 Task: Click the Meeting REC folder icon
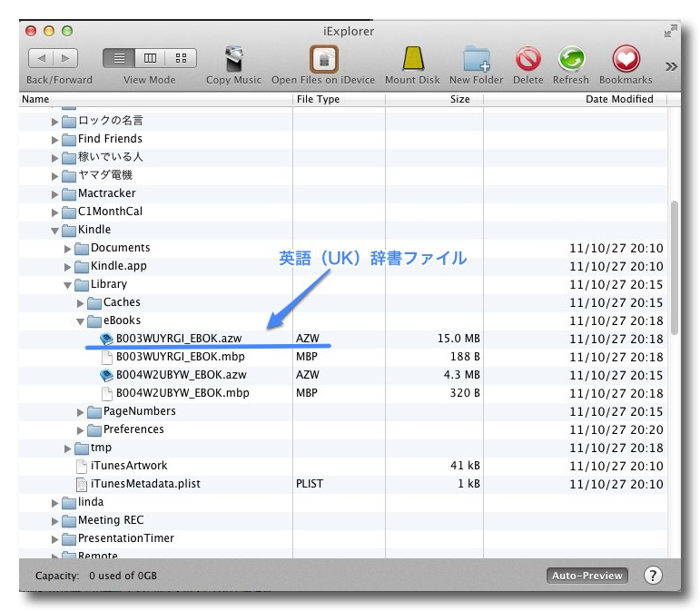(x=68, y=521)
